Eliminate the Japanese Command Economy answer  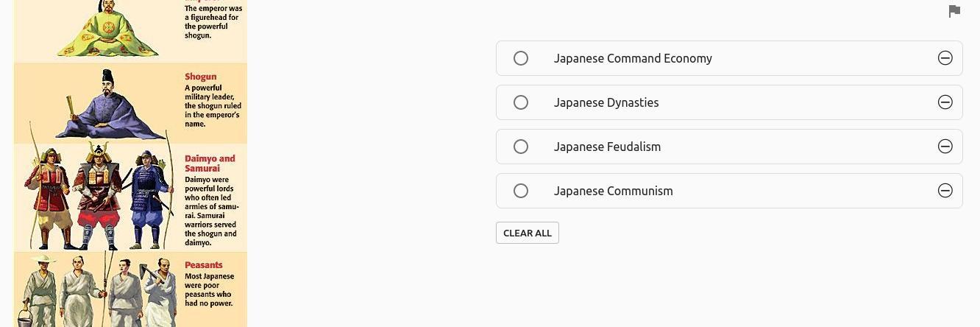click(x=945, y=58)
